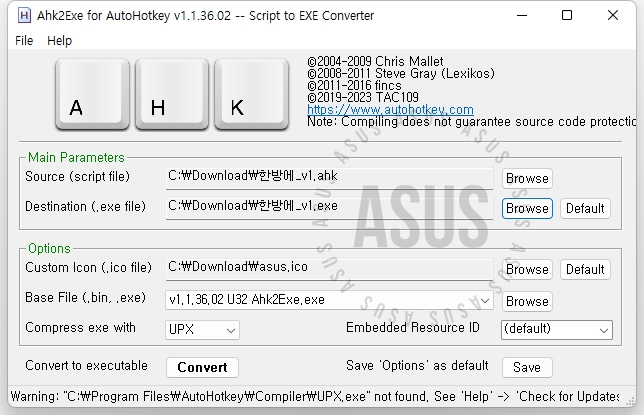The width and height of the screenshot is (644, 415).
Task: Click the Destination exe file path field
Action: click(329, 208)
